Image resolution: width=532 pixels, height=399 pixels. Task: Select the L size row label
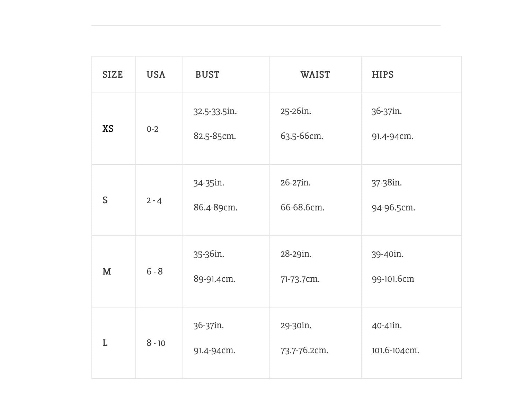(105, 343)
